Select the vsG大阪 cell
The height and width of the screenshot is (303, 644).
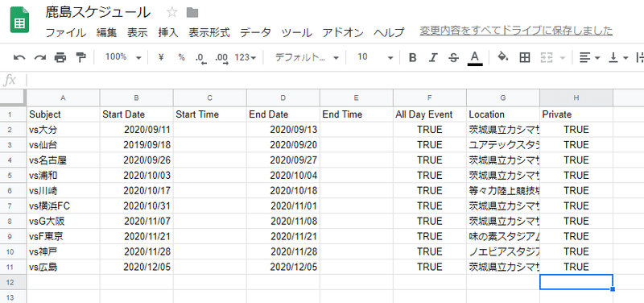pos(63,221)
